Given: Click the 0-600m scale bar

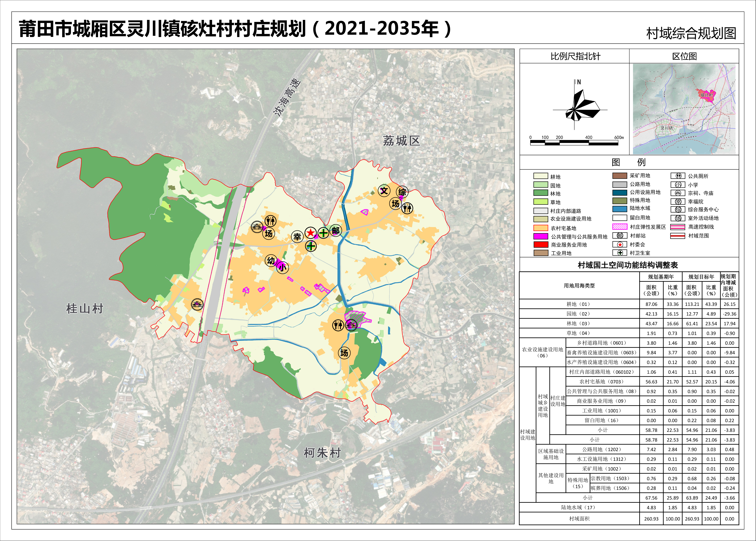Looking at the screenshot, I should click(x=574, y=143).
